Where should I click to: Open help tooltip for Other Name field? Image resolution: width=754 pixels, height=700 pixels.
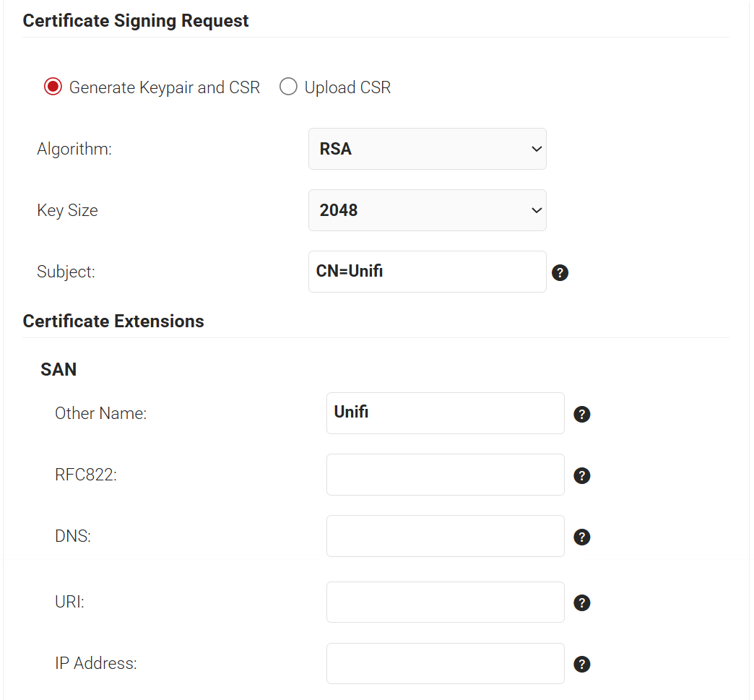582,414
